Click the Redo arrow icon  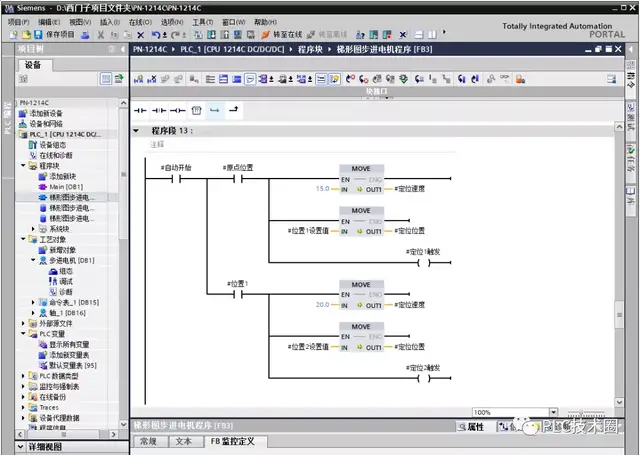(x=175, y=35)
